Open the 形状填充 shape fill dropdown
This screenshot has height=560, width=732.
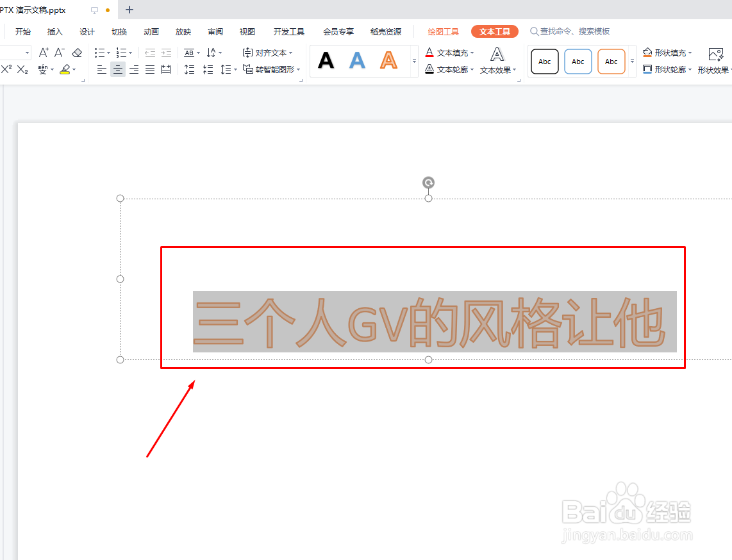(x=667, y=53)
